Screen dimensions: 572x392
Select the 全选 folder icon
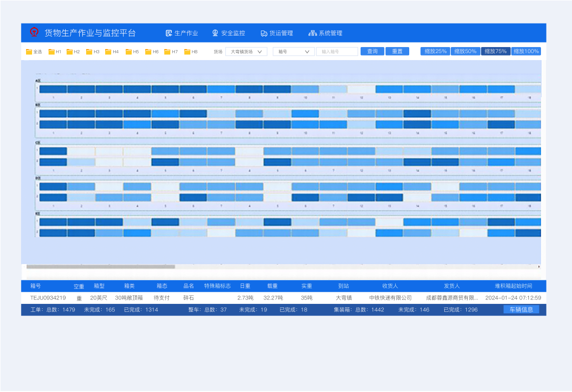tap(29, 52)
